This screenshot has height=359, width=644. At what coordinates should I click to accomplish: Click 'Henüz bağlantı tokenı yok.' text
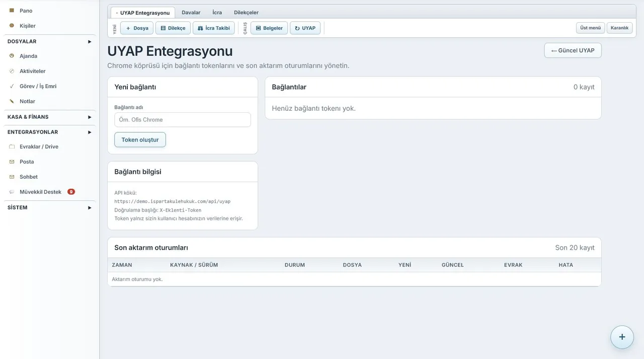pyautogui.click(x=313, y=108)
